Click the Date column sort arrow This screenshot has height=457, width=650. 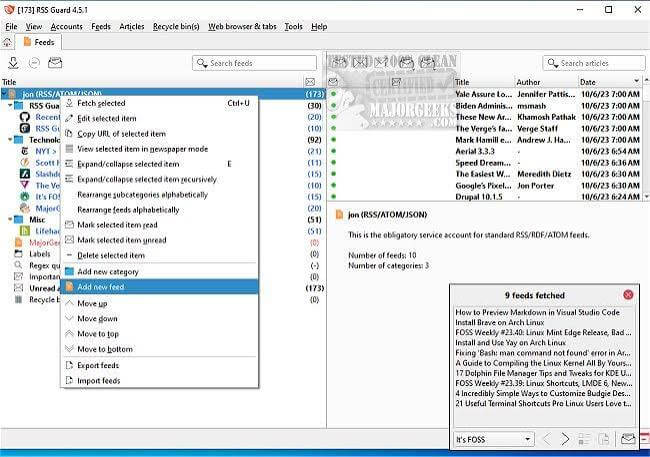pyautogui.click(x=636, y=81)
